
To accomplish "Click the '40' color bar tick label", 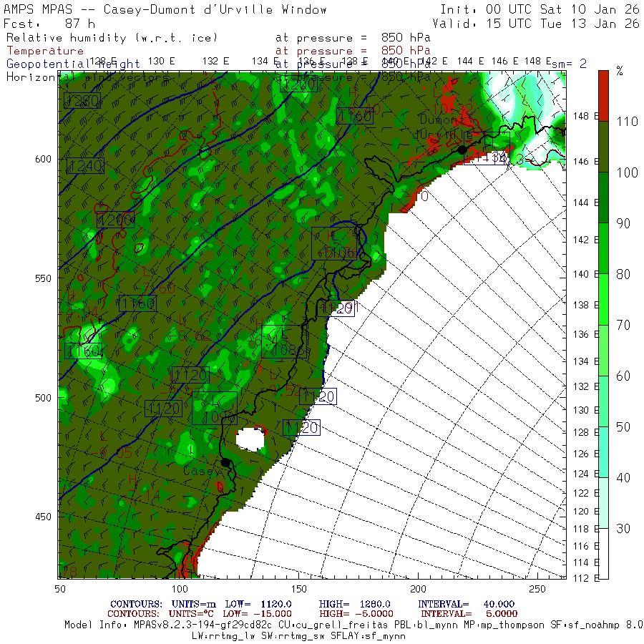I will tap(623, 478).
